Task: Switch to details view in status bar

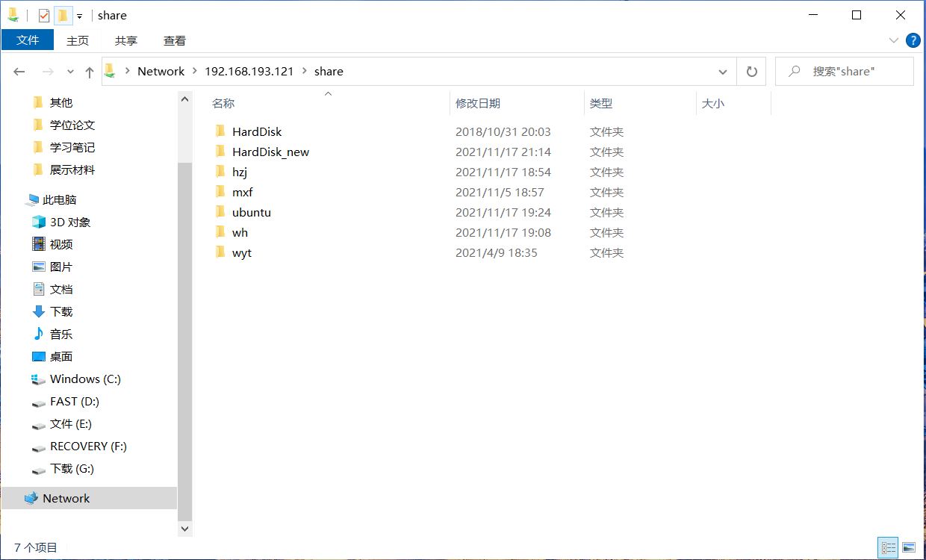Action: click(888, 548)
